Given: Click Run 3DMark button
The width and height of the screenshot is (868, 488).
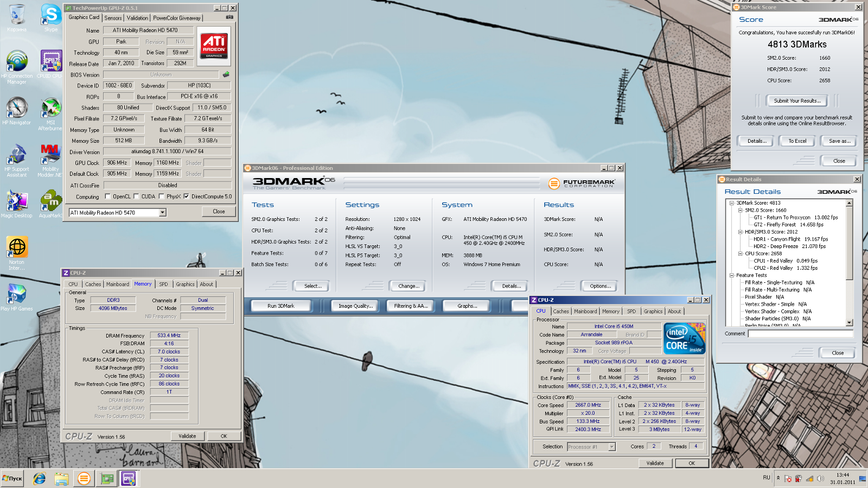Looking at the screenshot, I should coord(281,306).
